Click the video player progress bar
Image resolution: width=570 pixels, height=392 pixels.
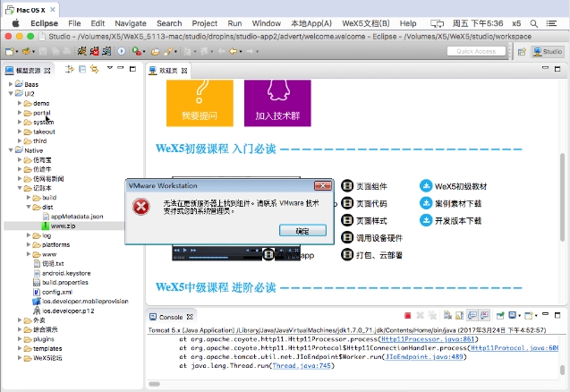pos(208,258)
